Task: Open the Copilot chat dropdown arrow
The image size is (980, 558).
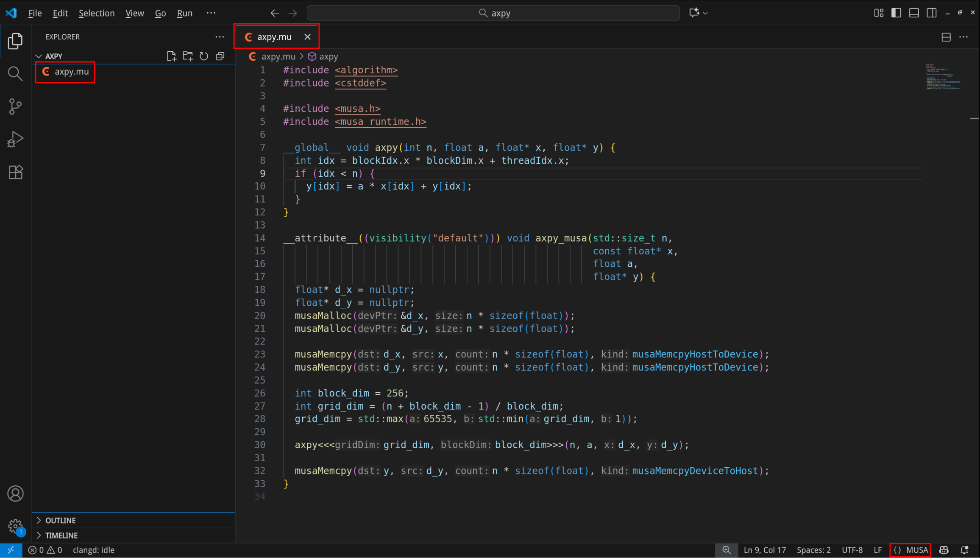Action: point(705,13)
